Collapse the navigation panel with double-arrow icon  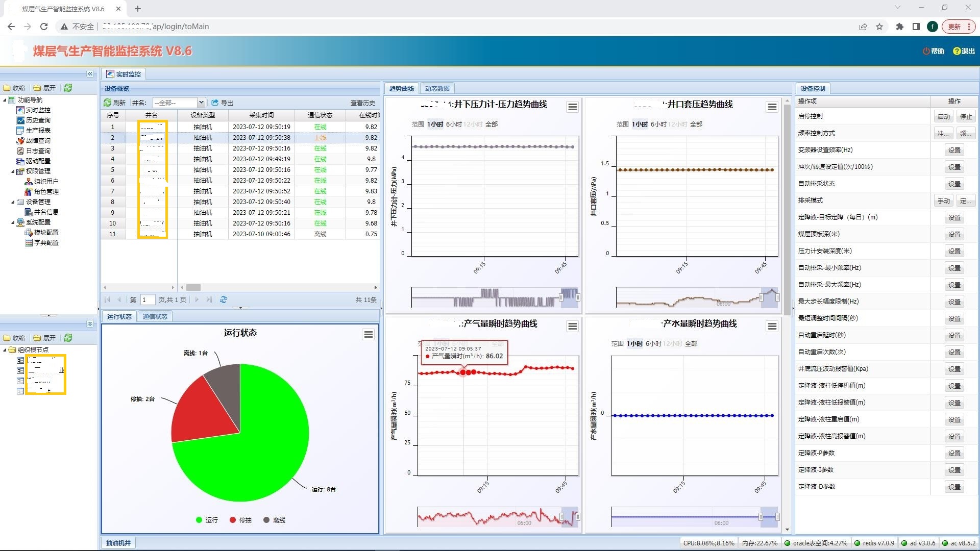90,74
